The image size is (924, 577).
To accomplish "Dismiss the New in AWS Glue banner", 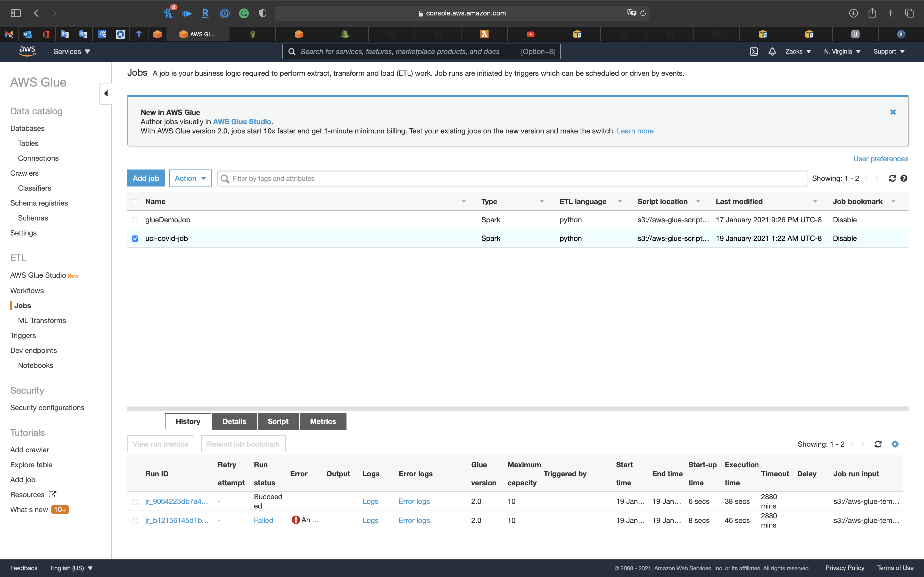I will (893, 112).
